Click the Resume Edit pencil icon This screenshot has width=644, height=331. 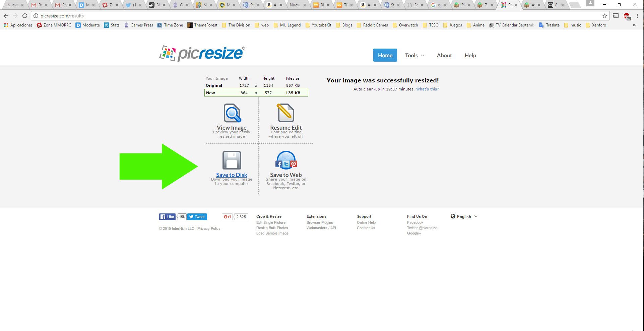(x=286, y=113)
